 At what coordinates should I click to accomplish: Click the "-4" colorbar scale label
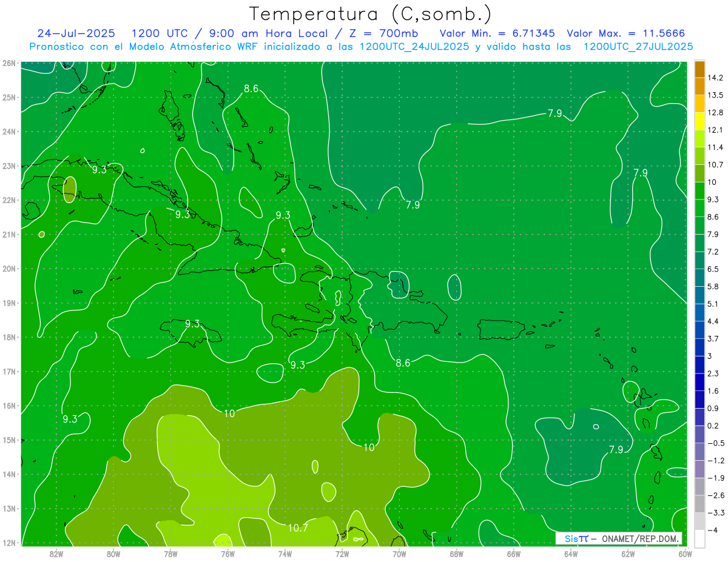click(x=713, y=530)
